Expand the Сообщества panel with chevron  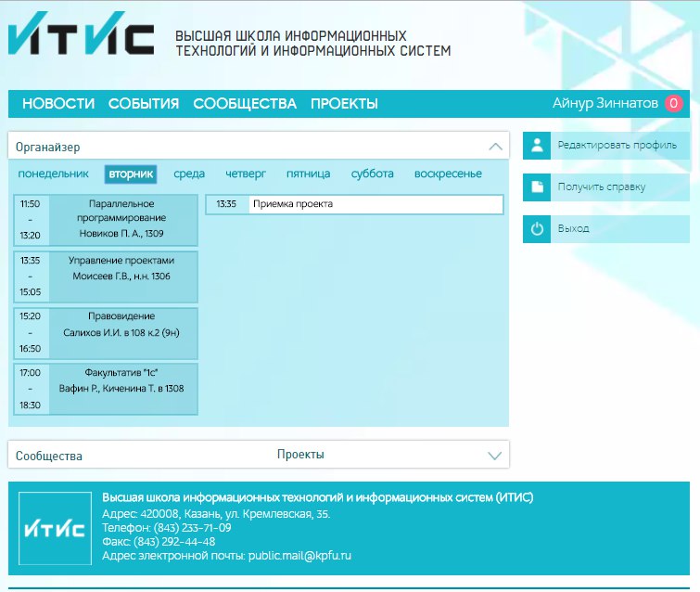pos(495,456)
